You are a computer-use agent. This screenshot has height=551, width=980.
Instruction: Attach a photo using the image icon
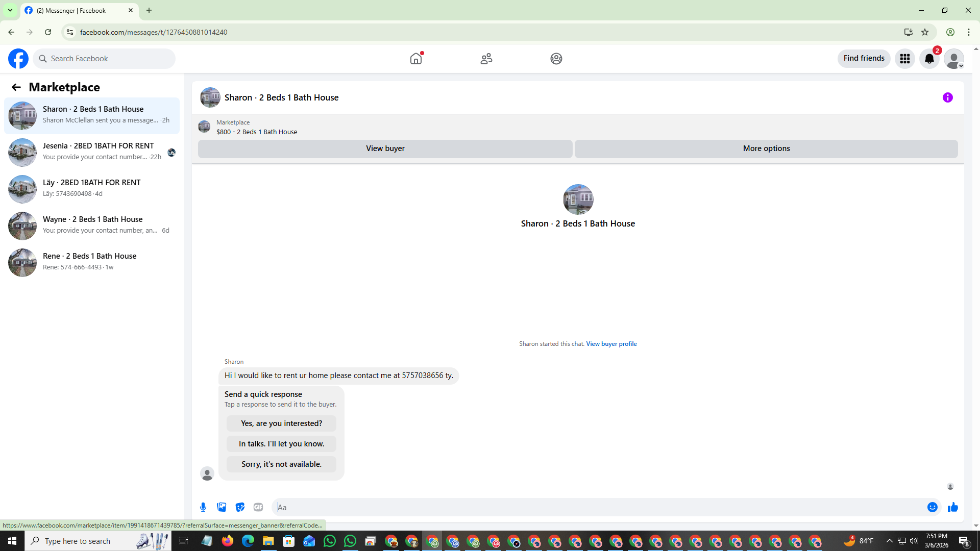click(x=222, y=507)
